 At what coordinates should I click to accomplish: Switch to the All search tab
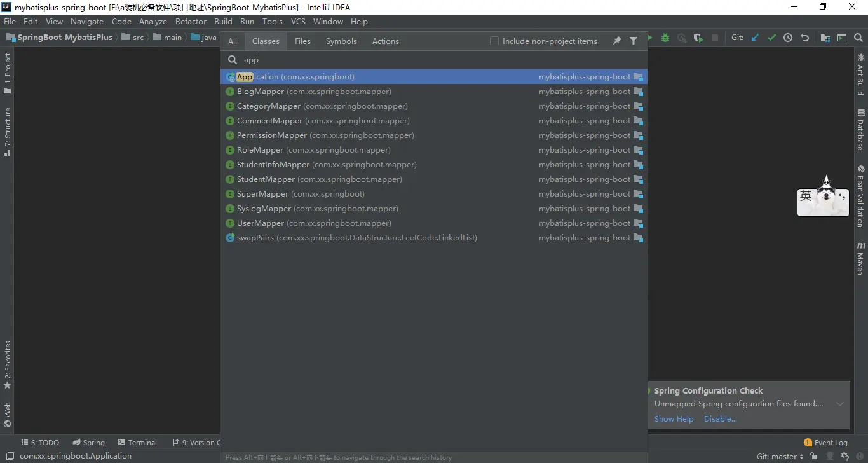click(x=233, y=41)
